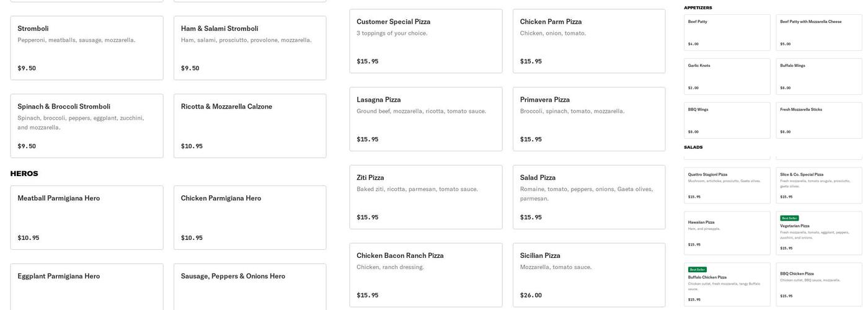Open Sausage, Peppers & Onions Hero
This screenshot has width=868, height=310.
[x=250, y=285]
